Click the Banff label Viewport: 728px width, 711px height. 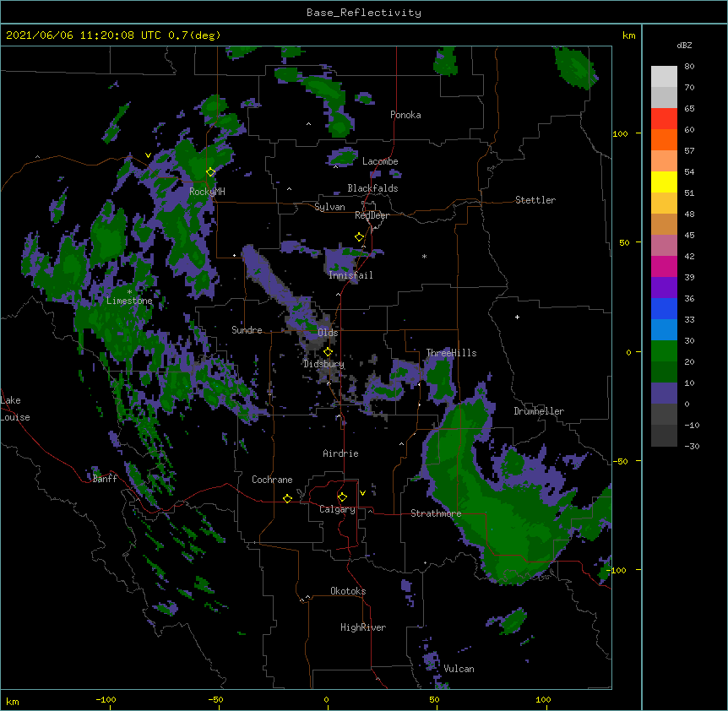pos(105,479)
